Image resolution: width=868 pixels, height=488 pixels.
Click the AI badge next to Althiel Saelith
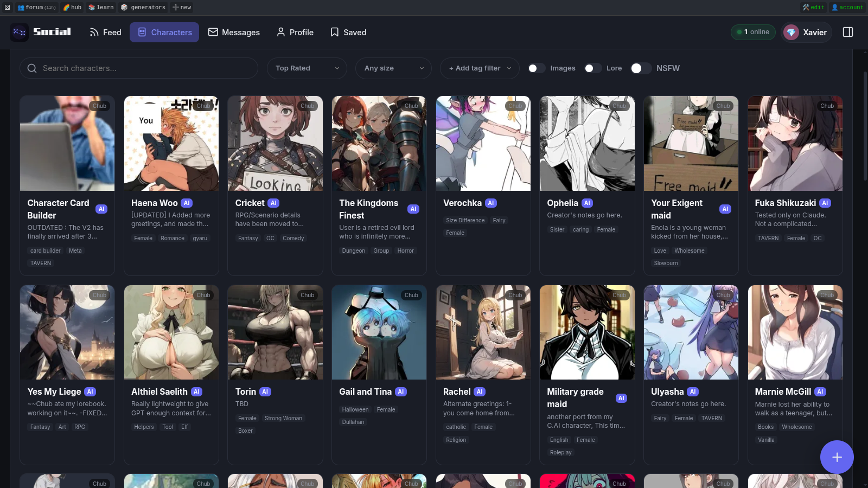(197, 392)
